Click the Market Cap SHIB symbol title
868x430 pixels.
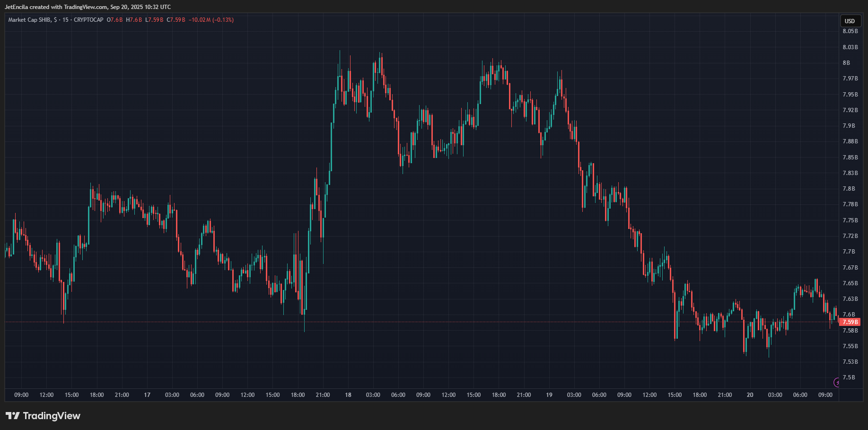[x=30, y=20]
